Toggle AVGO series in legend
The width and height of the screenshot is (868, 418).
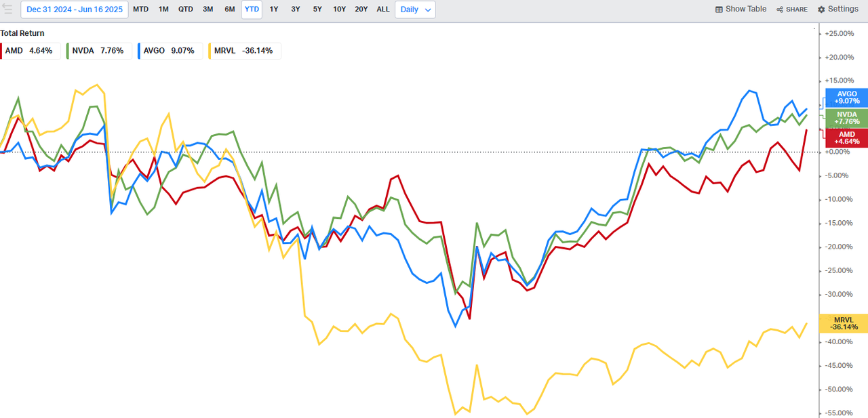169,51
